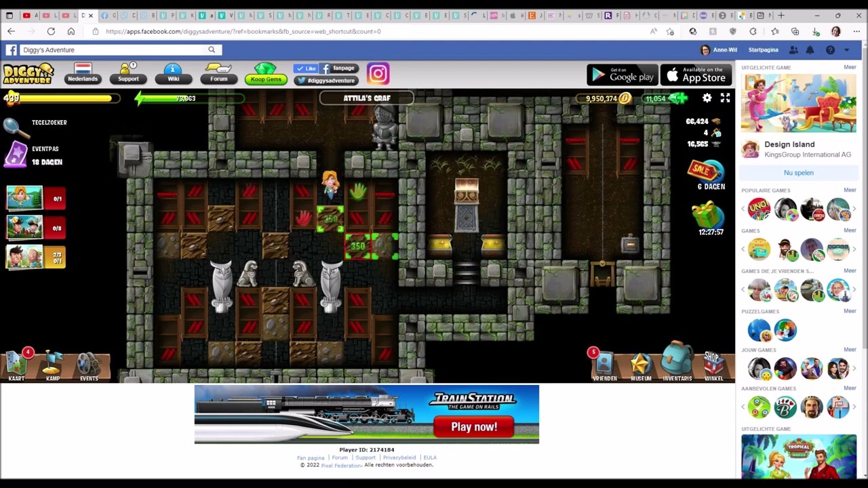Click Available on the App Store badge

[x=696, y=75]
